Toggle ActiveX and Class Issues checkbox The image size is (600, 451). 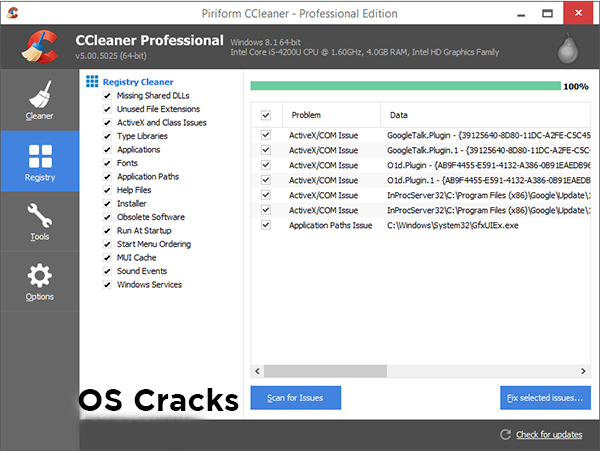tap(107, 123)
